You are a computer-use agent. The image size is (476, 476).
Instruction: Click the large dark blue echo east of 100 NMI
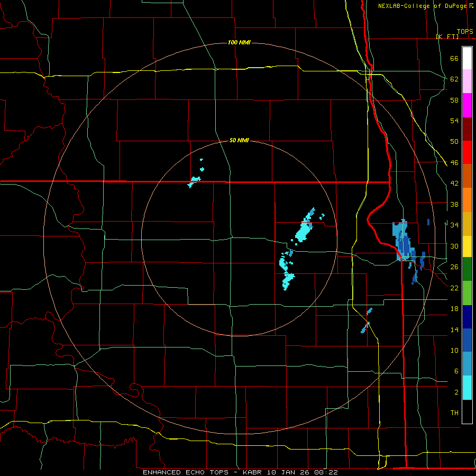(404, 241)
